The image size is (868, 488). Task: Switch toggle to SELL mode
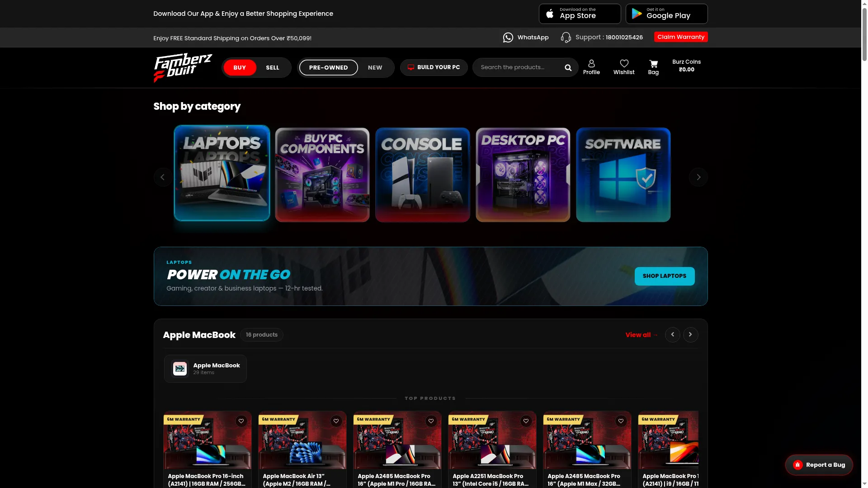click(273, 68)
